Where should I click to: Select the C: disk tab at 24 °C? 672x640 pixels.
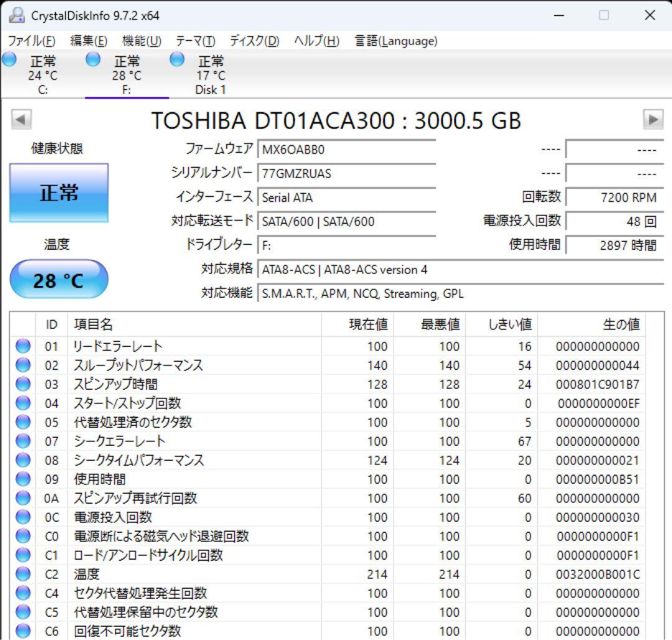click(x=43, y=75)
